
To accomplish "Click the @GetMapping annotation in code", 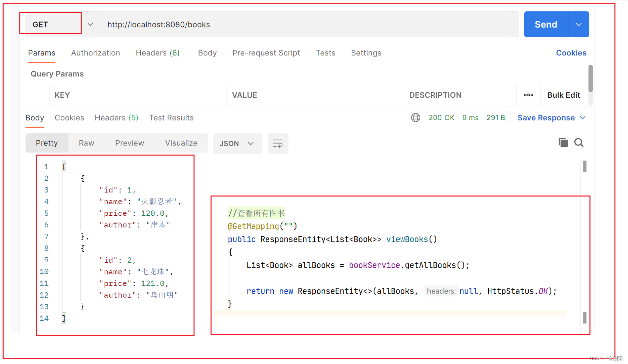I will click(253, 226).
